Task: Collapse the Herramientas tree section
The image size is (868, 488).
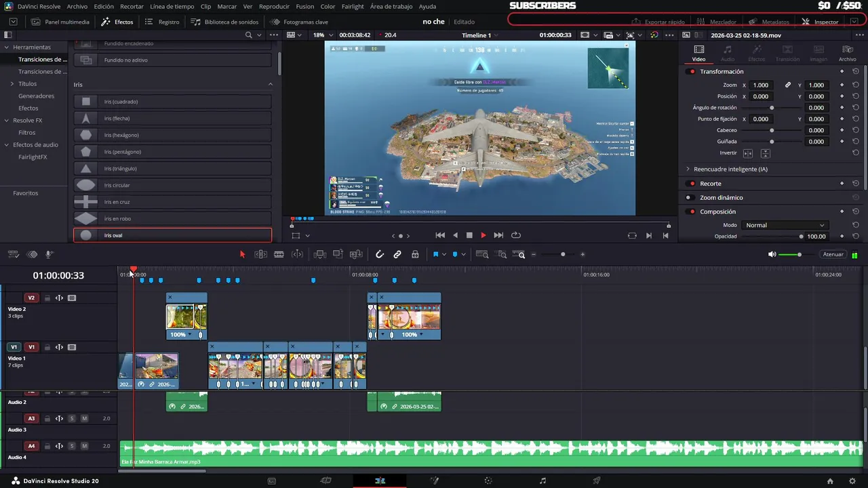Action: click(x=7, y=47)
